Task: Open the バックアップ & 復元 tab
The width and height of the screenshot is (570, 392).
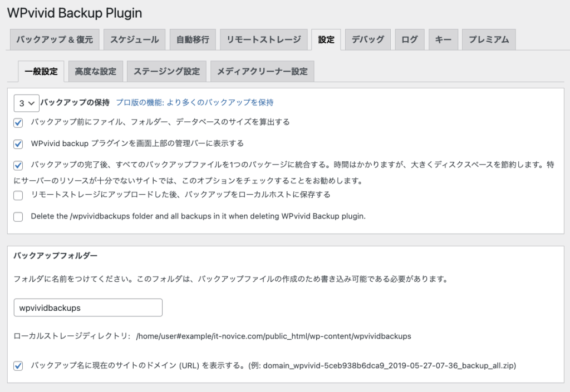Action: coord(55,39)
